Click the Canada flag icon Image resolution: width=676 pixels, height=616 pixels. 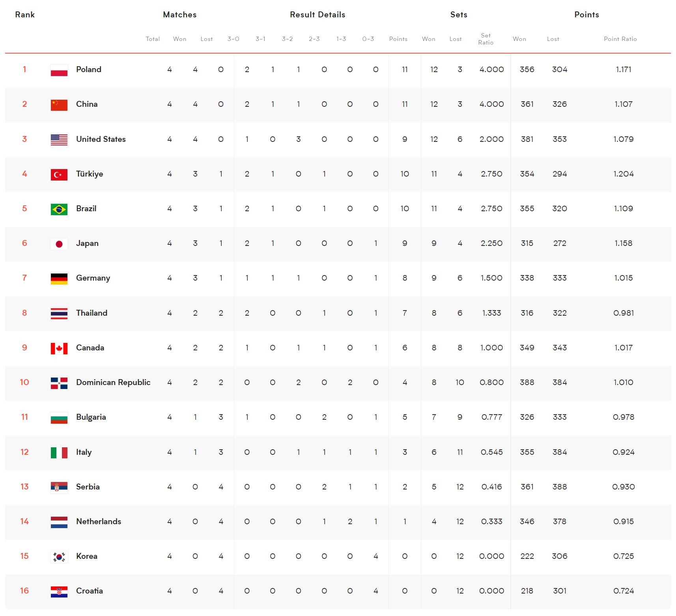pyautogui.click(x=59, y=348)
